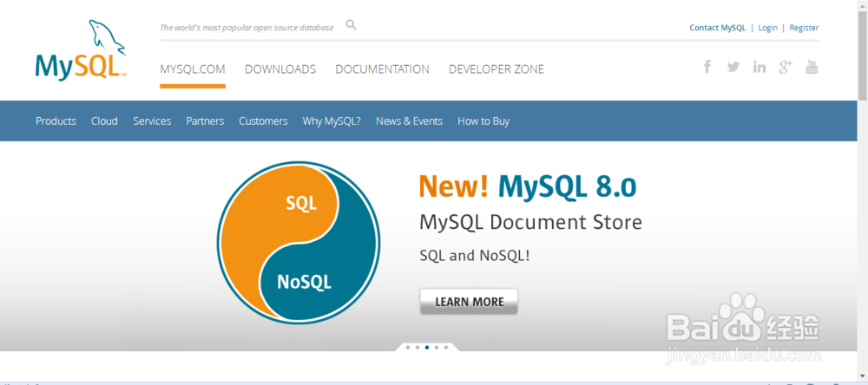The width and height of the screenshot is (868, 385).
Task: Select the first carousel dot
Action: coord(407,348)
